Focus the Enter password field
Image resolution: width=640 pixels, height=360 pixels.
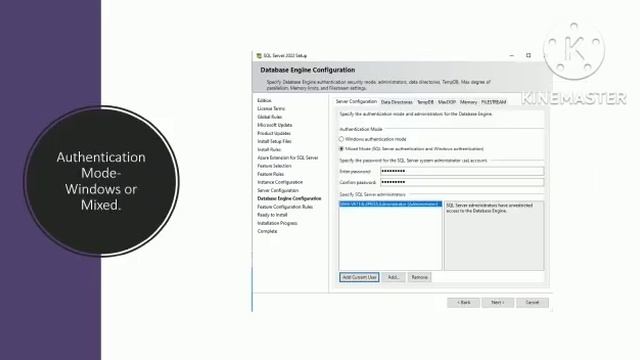[462, 171]
